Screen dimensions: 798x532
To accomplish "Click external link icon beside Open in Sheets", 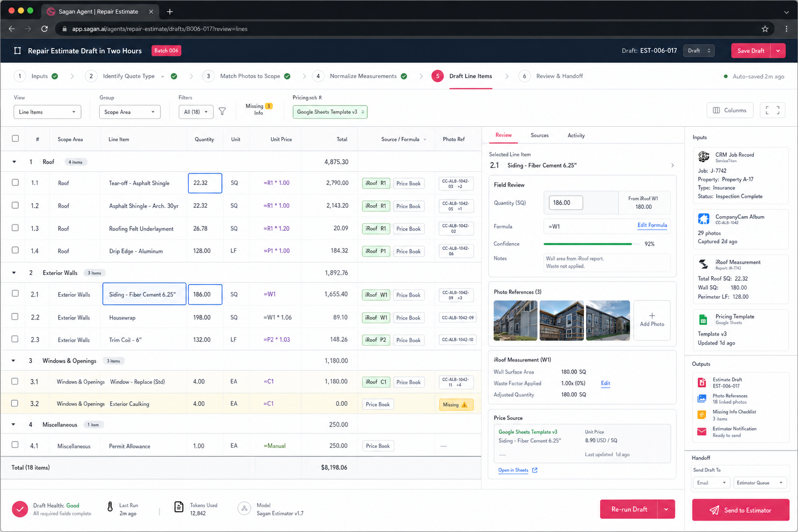I will coord(535,470).
